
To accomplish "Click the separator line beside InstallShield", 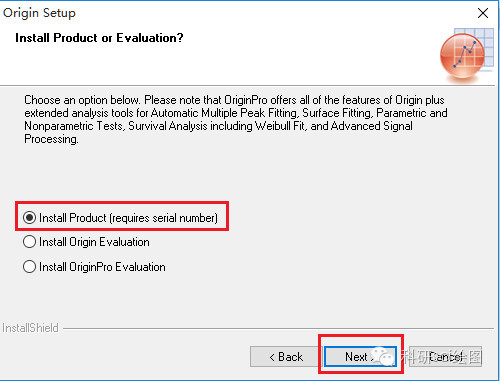I will pyautogui.click(x=278, y=328).
